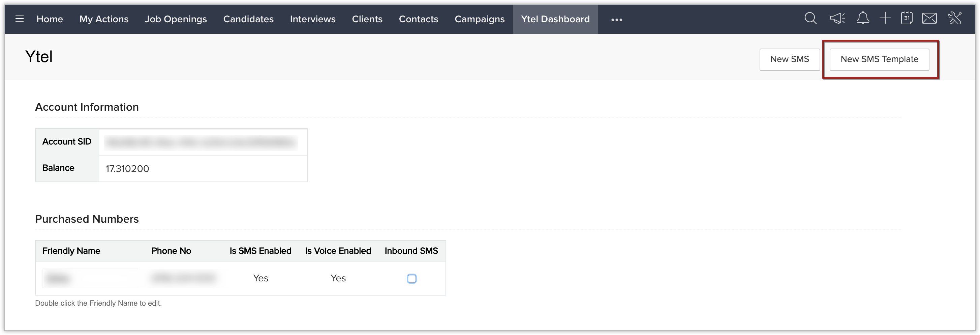Go to the Home tab
This screenshot has height=335, width=980.
(50, 19)
